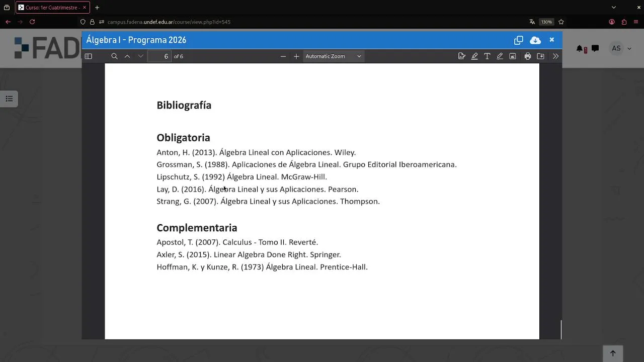Save the PDF with the download icon
Screen dimensions: 644x362
(541, 56)
